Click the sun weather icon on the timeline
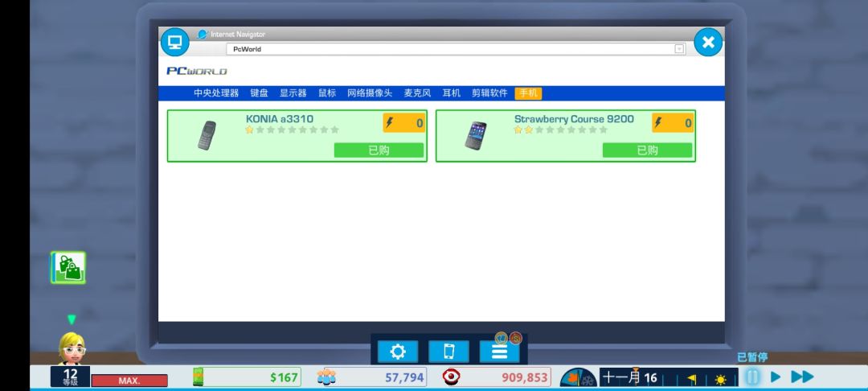The height and width of the screenshot is (391, 868). [720, 380]
